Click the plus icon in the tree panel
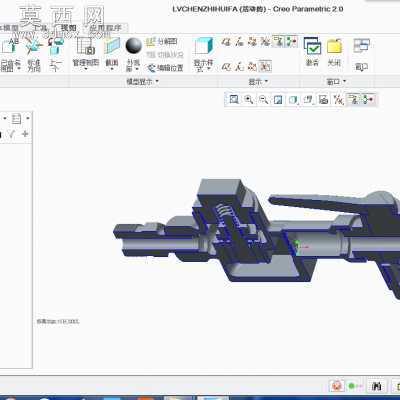The height and width of the screenshot is (400, 400). (x=25, y=134)
